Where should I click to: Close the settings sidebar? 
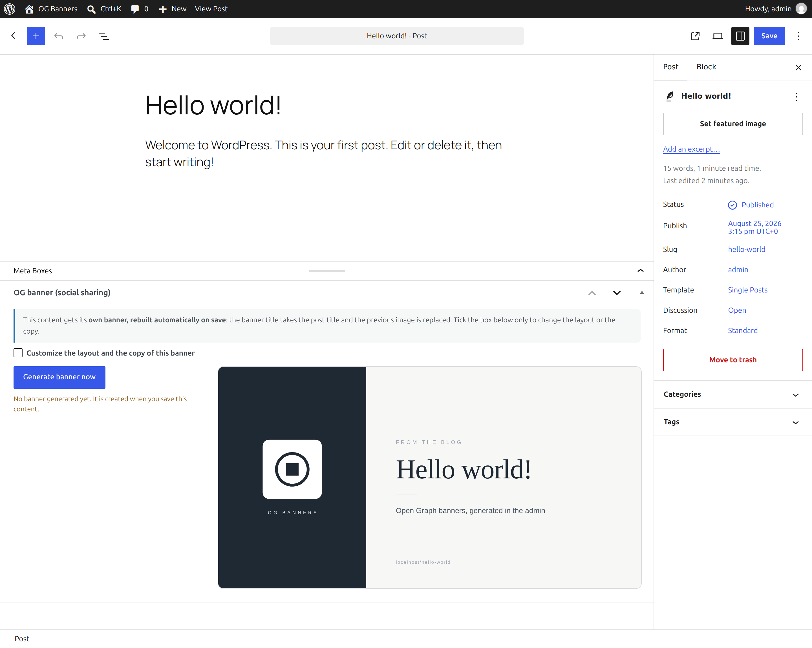pos(798,67)
